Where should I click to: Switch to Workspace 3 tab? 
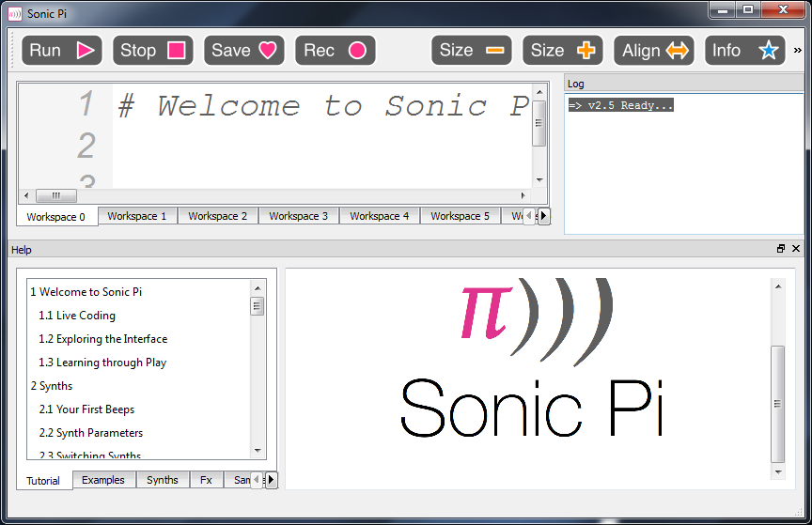pos(299,216)
